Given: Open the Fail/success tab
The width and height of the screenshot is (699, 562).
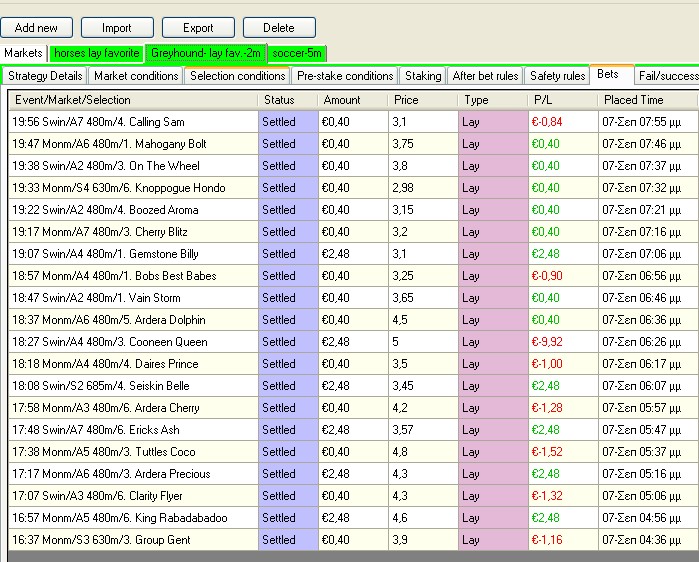Looking at the screenshot, I should [668, 76].
